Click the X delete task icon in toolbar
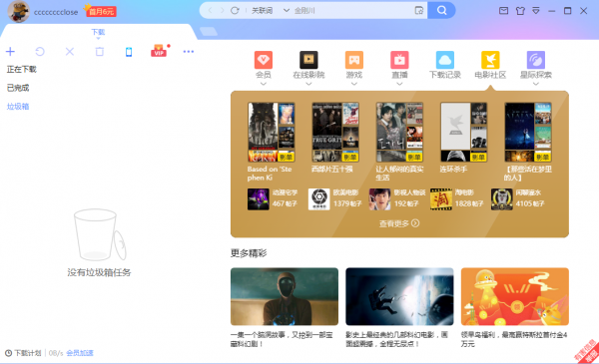Viewport: 599px width, 364px height. tap(70, 51)
